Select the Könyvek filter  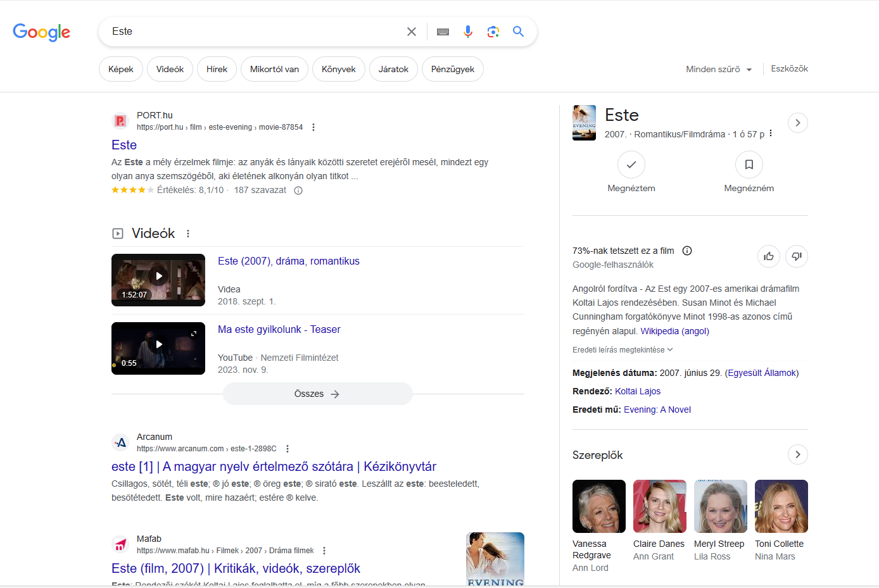339,69
